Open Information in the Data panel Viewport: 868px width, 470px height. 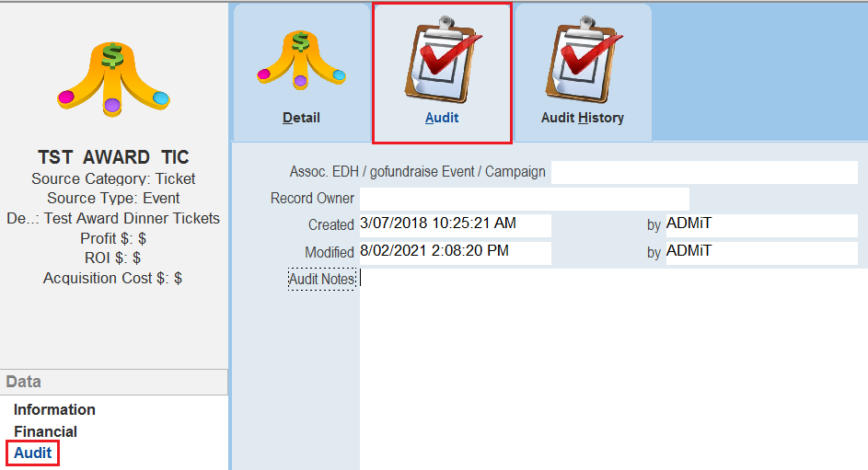[55, 409]
